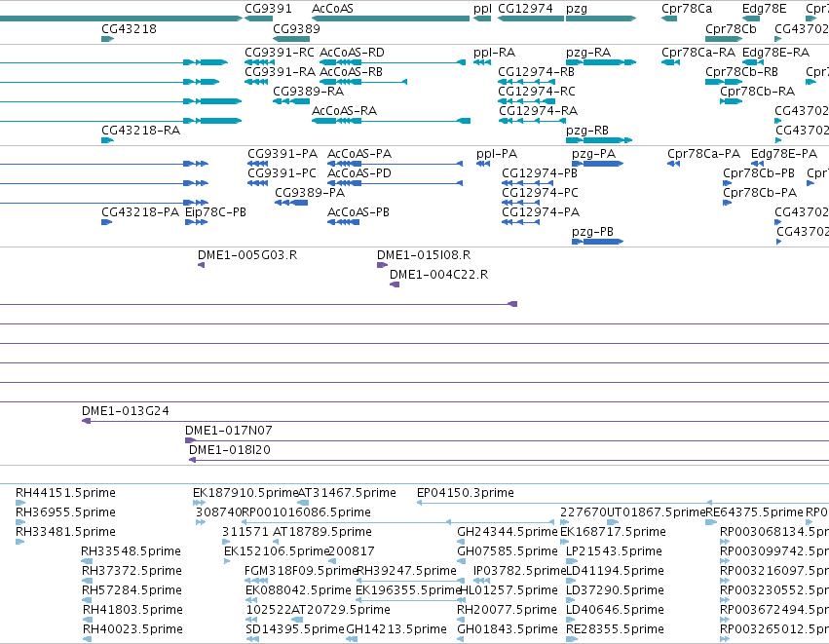Select protein Eip78C-PB

pos(215,212)
